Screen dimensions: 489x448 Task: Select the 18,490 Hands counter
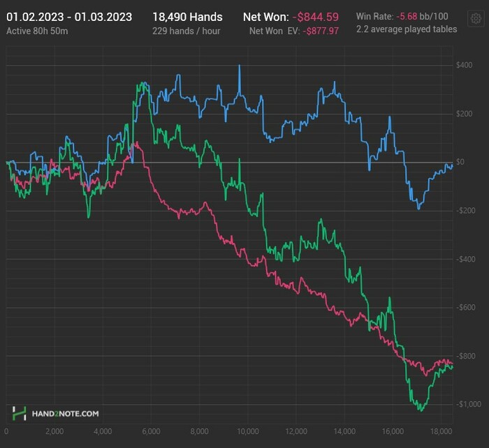[x=187, y=17]
